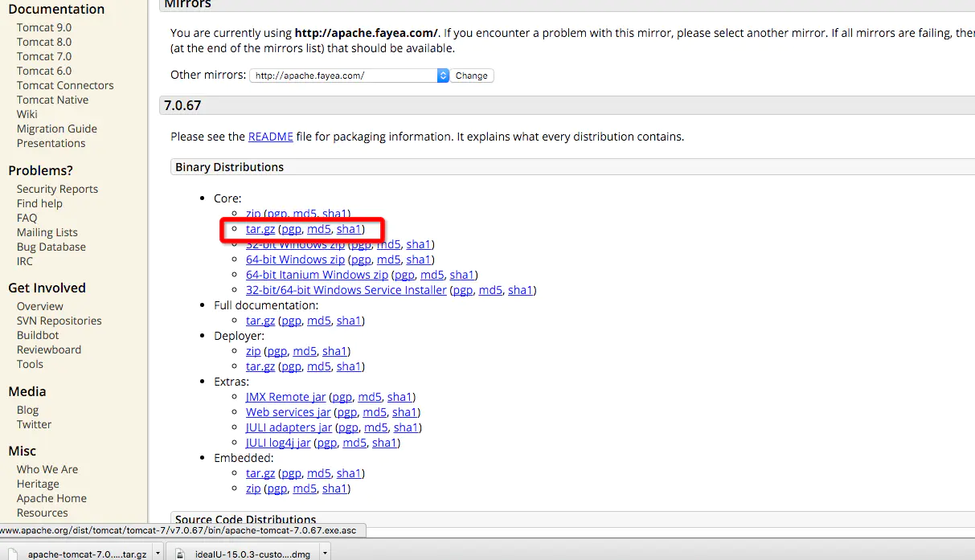
Task: Download 32-bit/64-bit Windows Service Installer
Action: pos(346,290)
